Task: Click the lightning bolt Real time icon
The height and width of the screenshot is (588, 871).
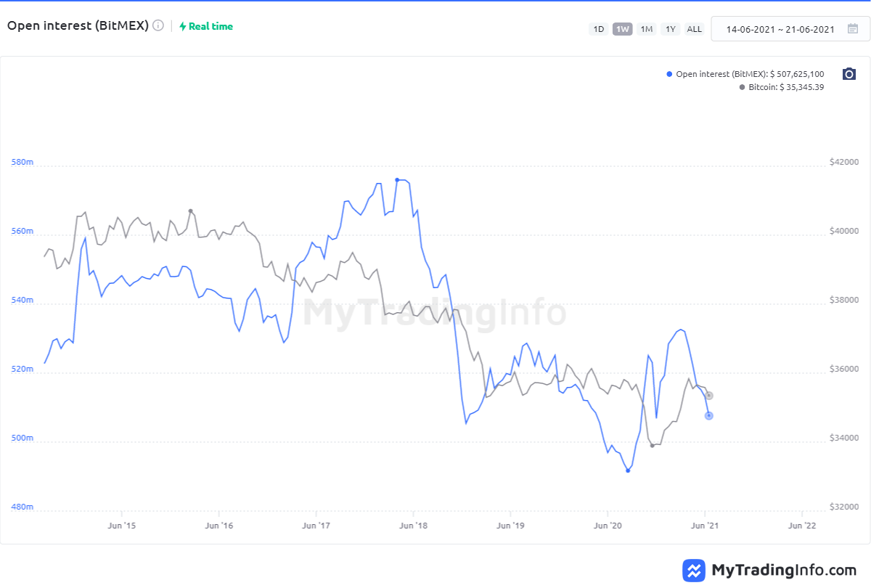Action: 183,26
